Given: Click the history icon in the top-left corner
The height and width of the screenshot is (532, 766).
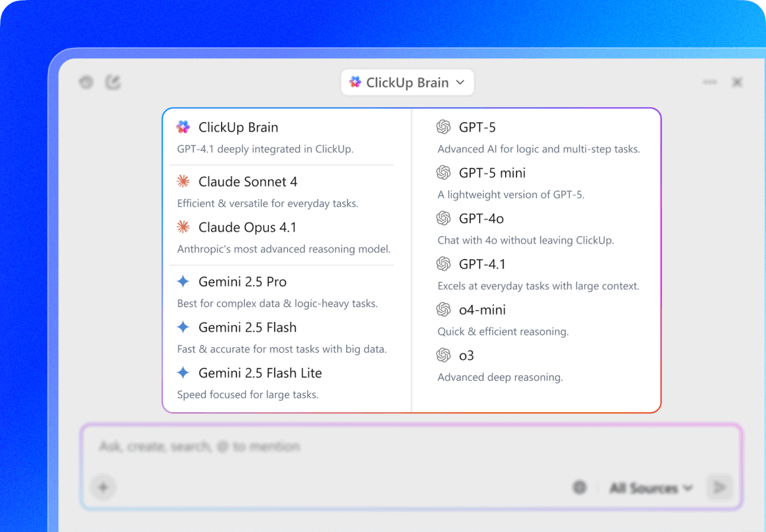Looking at the screenshot, I should (x=86, y=82).
